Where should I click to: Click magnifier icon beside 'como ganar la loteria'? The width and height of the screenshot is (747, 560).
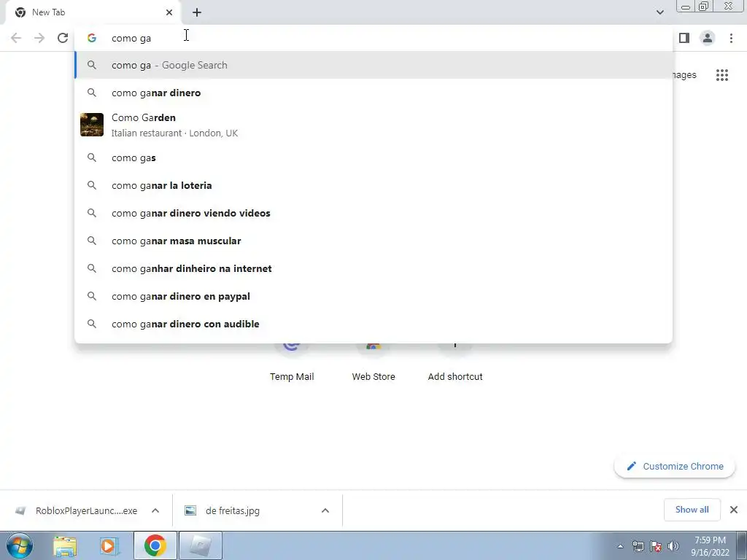[x=92, y=185]
